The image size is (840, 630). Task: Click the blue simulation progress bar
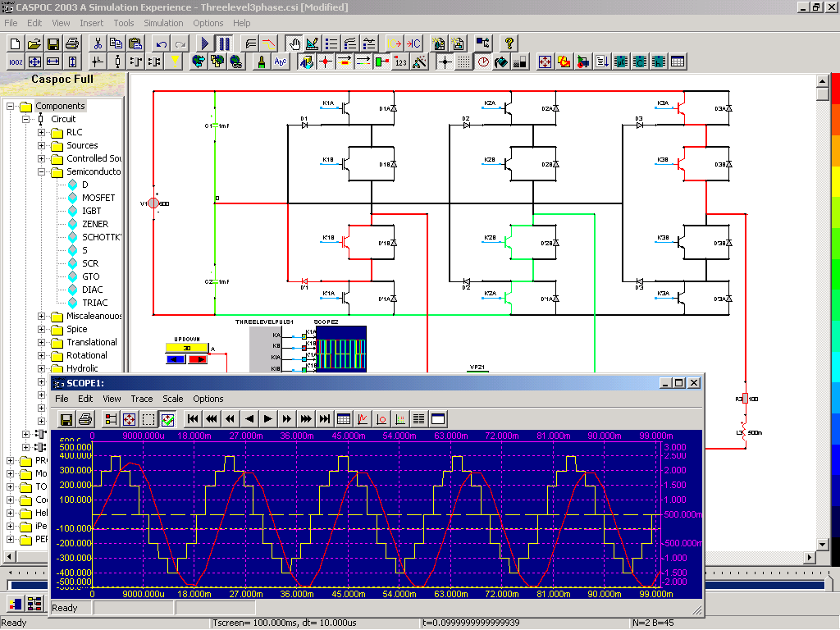[x=418, y=585]
